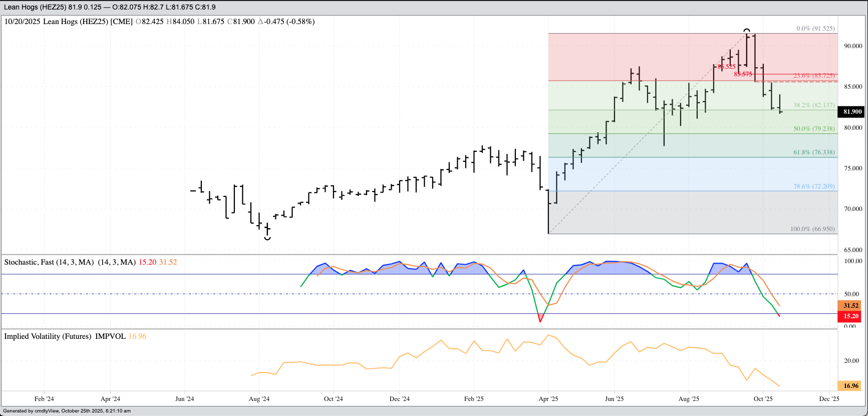This screenshot has height=416, width=868.
Task: Click the red 85.525 price annotation
Action: [x=726, y=67]
